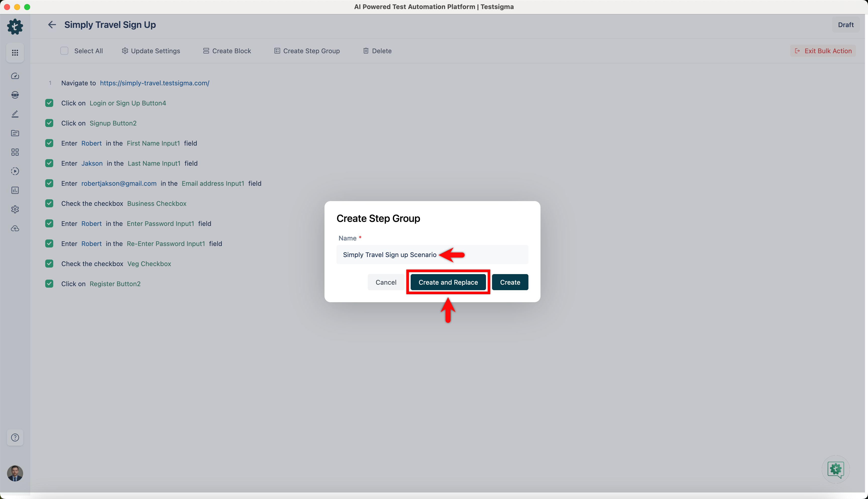Click the robot agent icon in sidebar
The width and height of the screenshot is (868, 499).
(x=15, y=95)
